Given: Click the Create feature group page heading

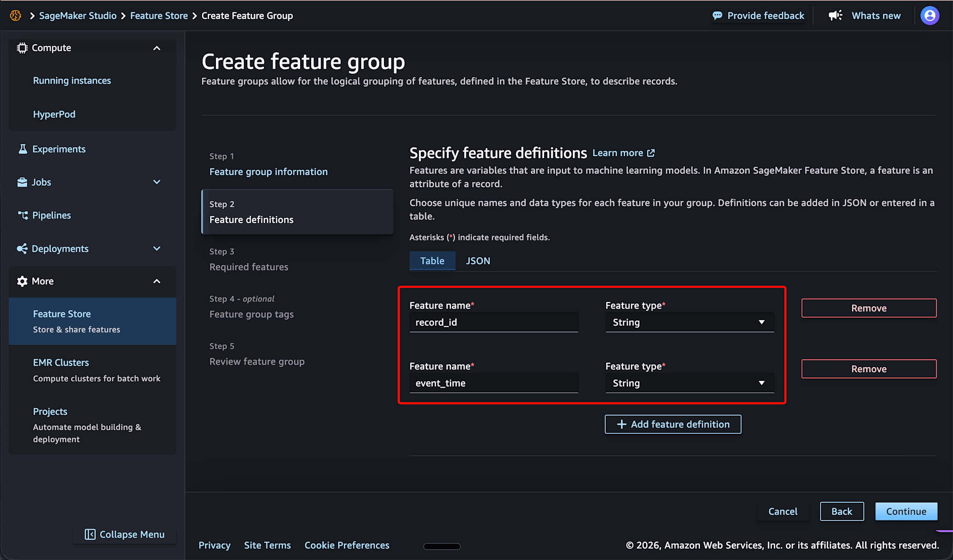Looking at the screenshot, I should pyautogui.click(x=303, y=61).
